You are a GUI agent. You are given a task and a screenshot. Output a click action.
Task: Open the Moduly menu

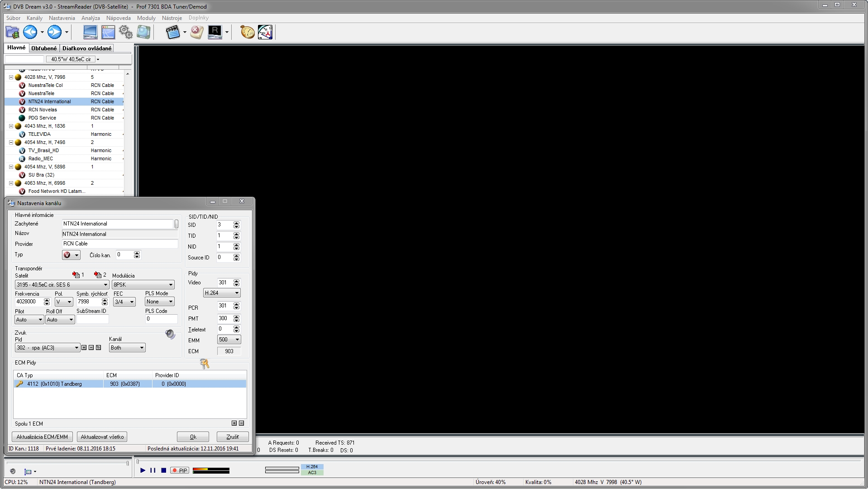pos(146,18)
